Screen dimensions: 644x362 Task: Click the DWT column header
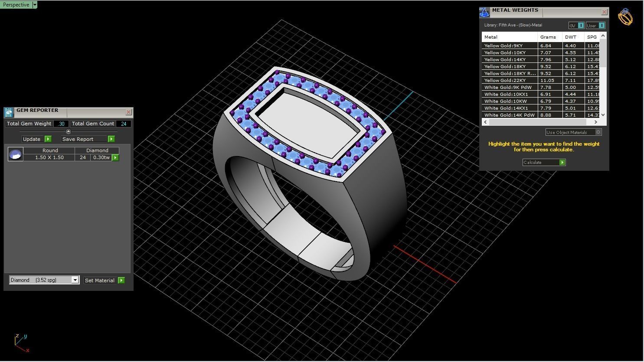pyautogui.click(x=573, y=37)
